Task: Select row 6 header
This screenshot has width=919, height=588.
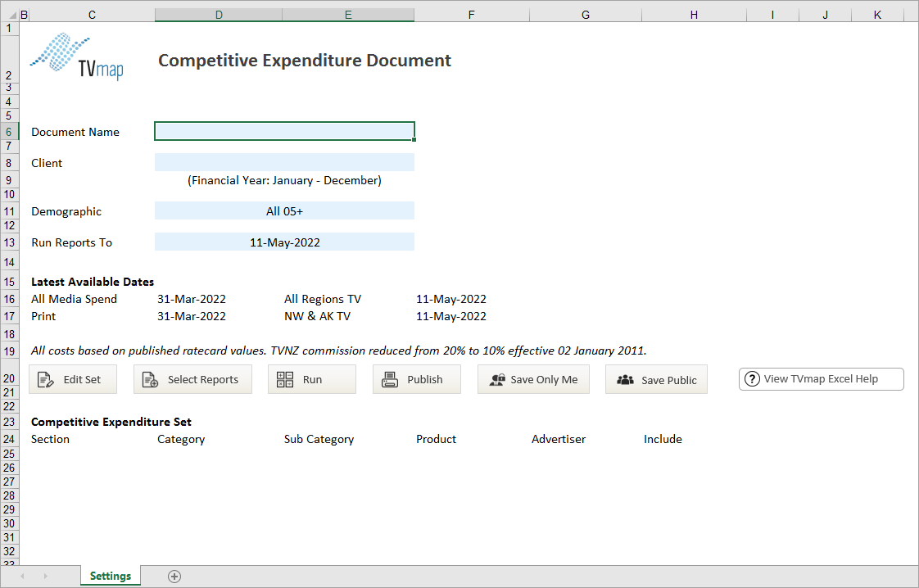Action: coord(9,131)
